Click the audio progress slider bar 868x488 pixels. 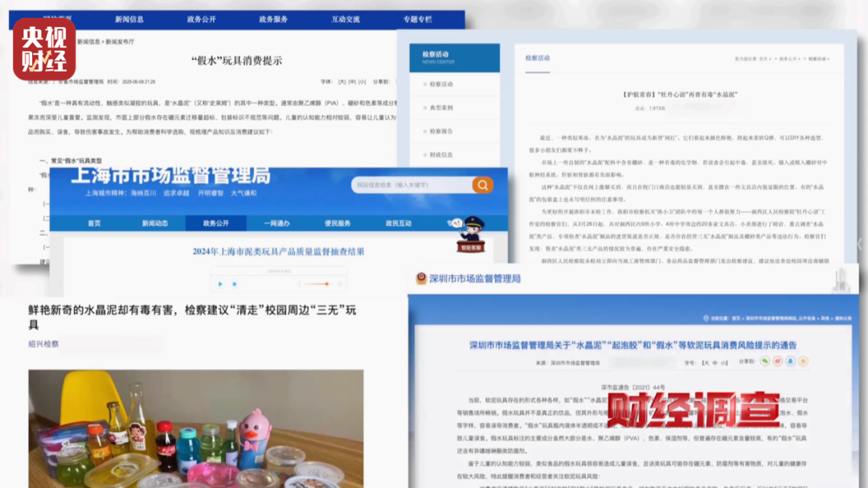(317, 284)
